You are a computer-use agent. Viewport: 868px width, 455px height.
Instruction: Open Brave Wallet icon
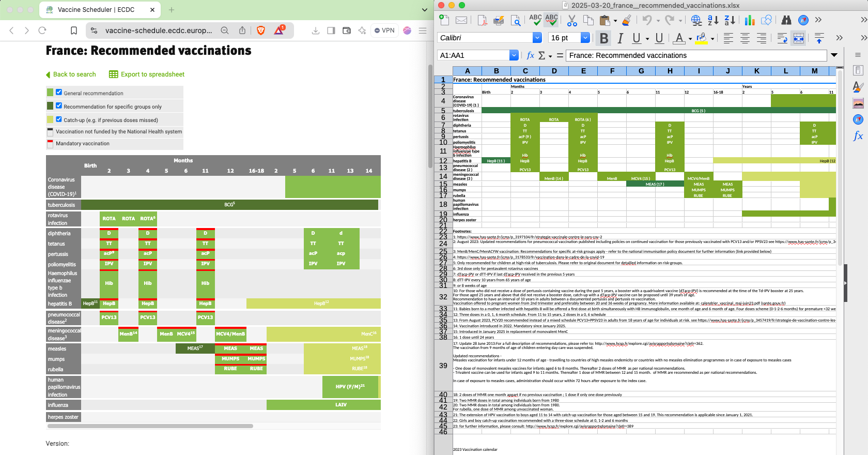(347, 31)
